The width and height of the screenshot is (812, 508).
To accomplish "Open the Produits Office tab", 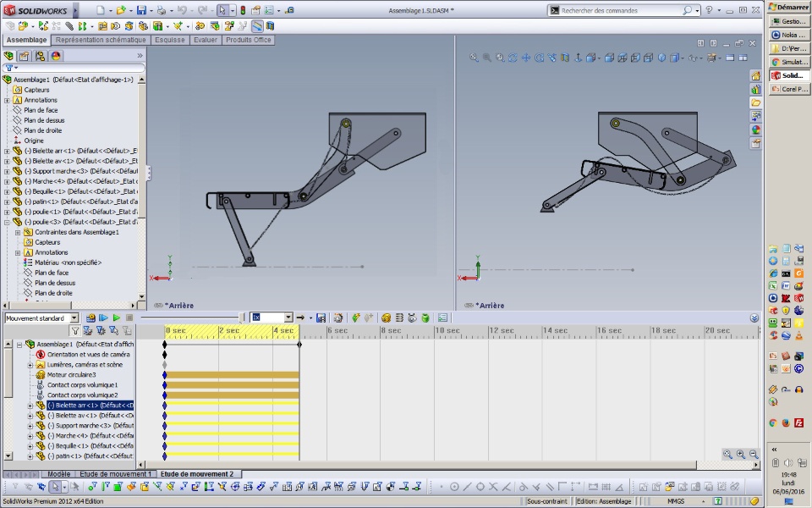I will tap(248, 40).
